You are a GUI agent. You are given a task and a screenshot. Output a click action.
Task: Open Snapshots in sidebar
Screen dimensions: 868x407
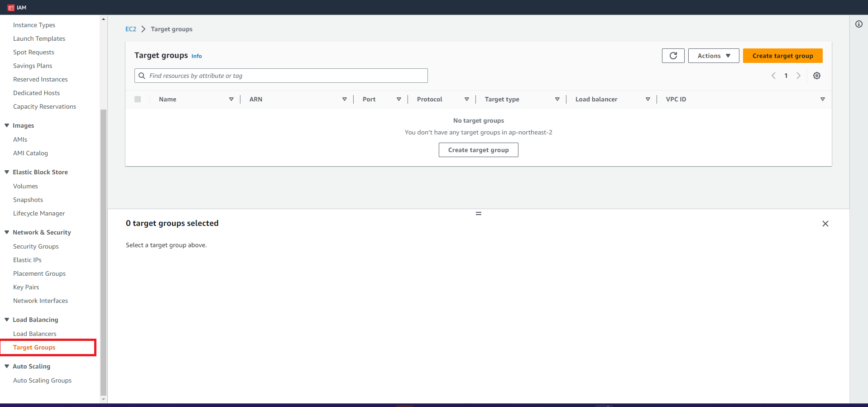click(28, 200)
